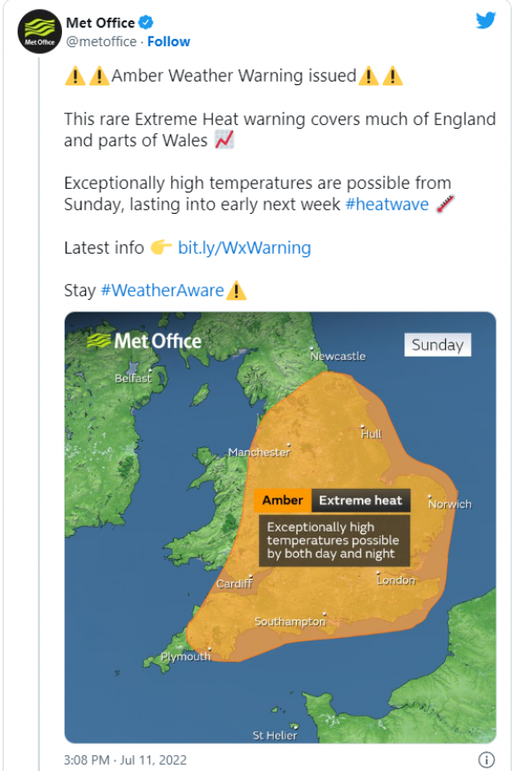Click the orange Amber warning label
This screenshot has height=771, width=532.
(x=283, y=500)
